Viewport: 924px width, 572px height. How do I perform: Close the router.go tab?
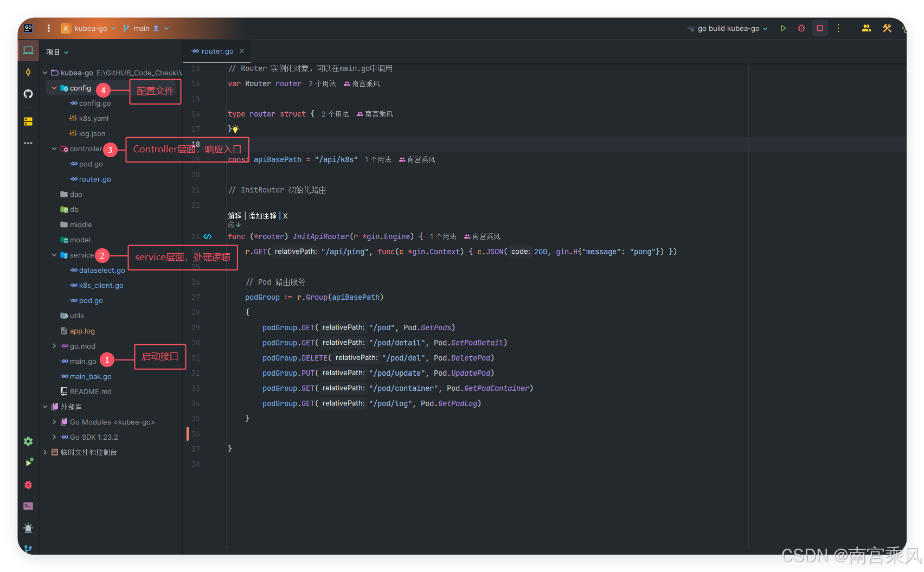coord(242,51)
